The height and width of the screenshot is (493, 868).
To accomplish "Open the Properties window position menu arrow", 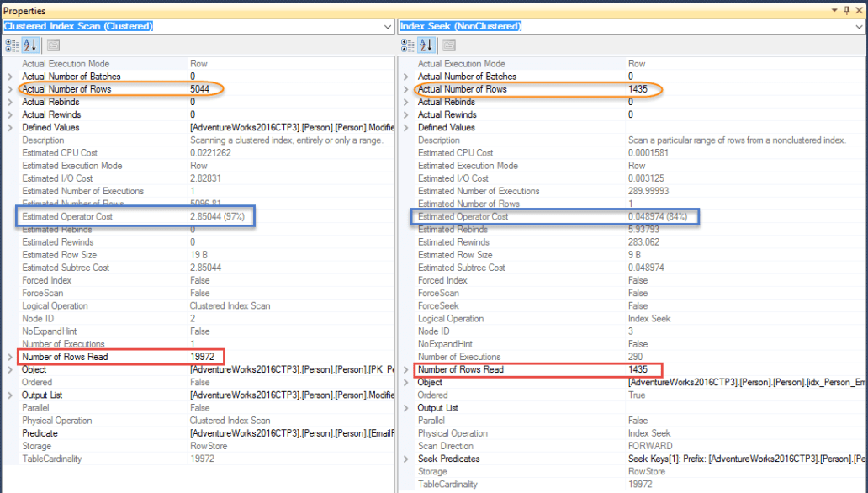I will (834, 10).
